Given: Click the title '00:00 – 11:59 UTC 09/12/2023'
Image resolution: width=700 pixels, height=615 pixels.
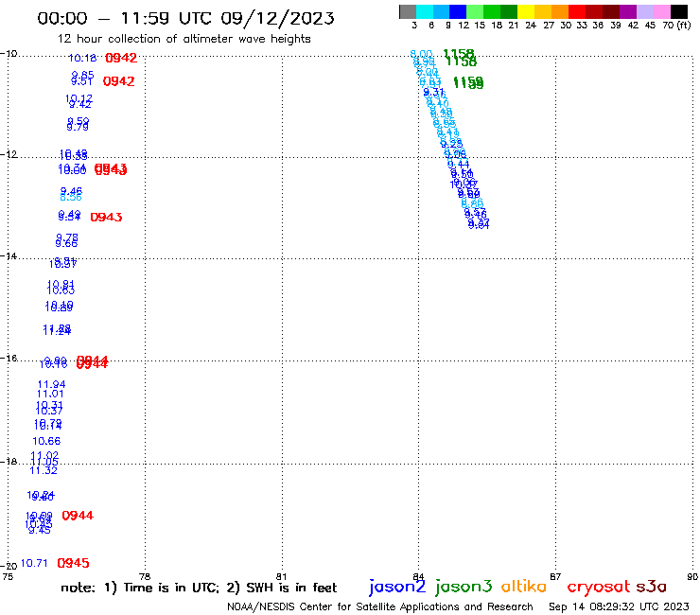Looking at the screenshot, I should 185,18.
